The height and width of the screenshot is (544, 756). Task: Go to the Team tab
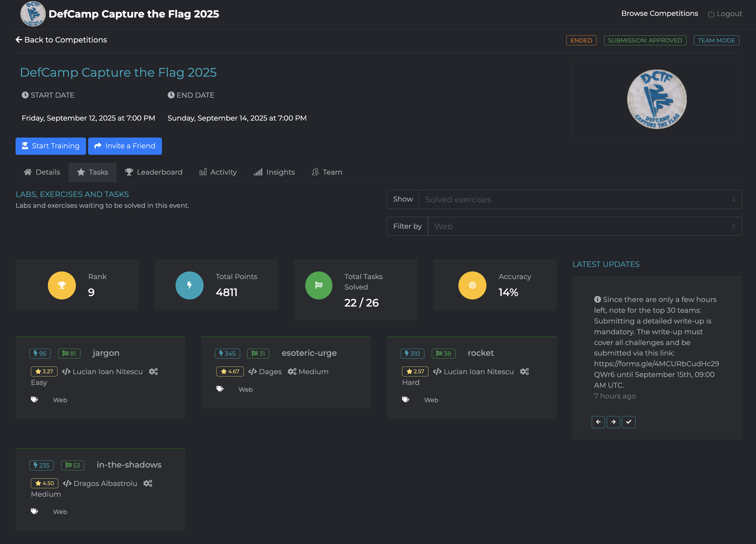point(327,172)
